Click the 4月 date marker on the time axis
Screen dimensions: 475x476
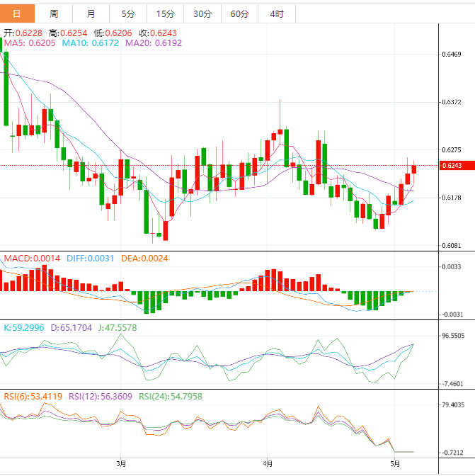(x=267, y=465)
